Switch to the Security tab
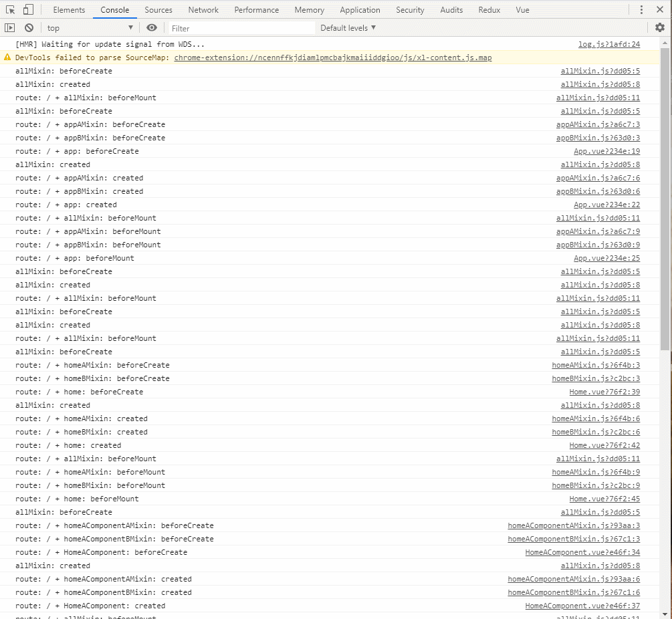The height and width of the screenshot is (619, 672). pyautogui.click(x=410, y=10)
